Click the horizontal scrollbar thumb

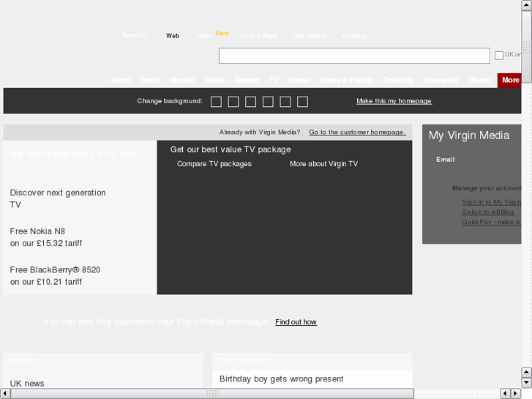pyautogui.click(x=212, y=394)
